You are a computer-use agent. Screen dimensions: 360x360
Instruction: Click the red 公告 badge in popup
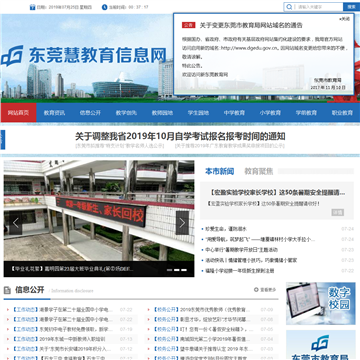tap(189, 25)
